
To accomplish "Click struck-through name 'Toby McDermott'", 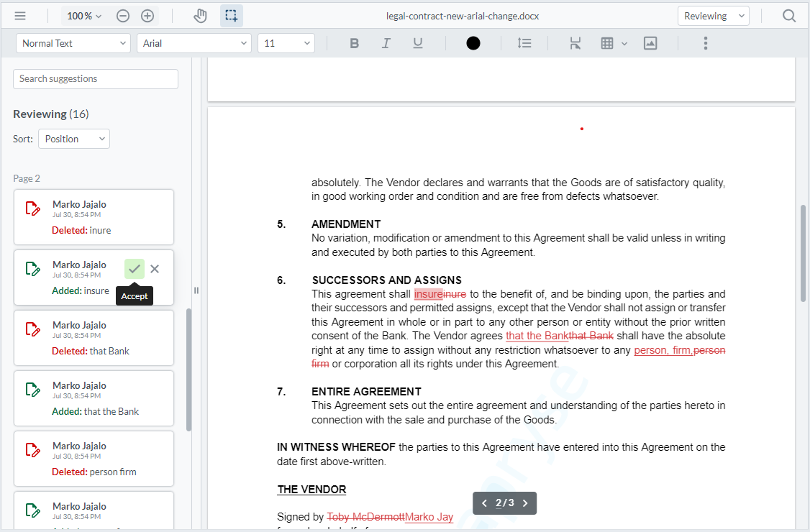I will coord(365,517).
